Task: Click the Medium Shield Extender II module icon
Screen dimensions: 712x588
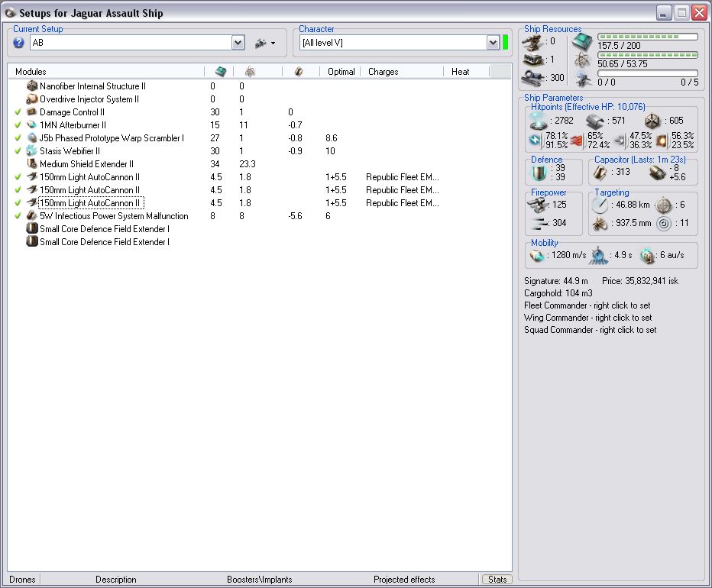Action: coord(32,164)
